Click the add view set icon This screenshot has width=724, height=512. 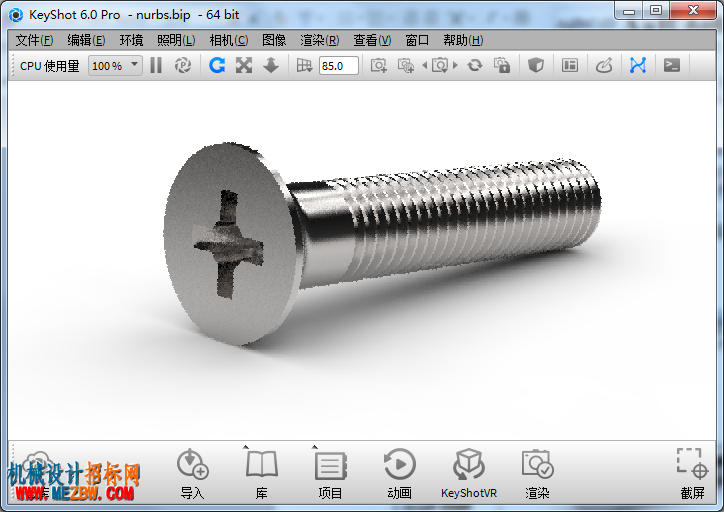[406, 66]
